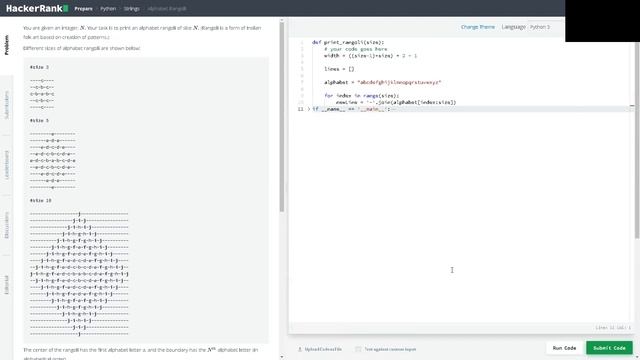This screenshot has height=360, width=640.
Task: Click the '#size 3' sample heading
Action: [x=39, y=67]
